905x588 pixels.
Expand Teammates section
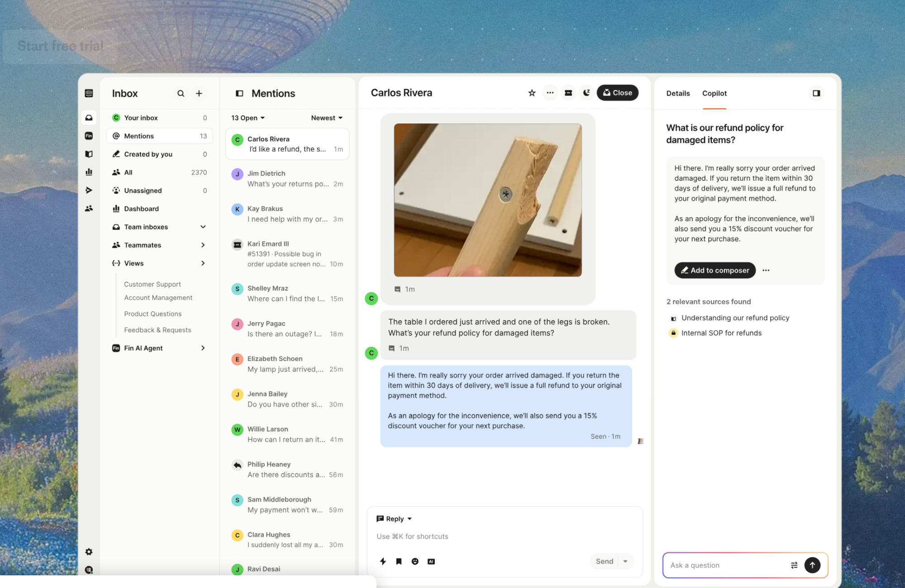click(x=203, y=245)
